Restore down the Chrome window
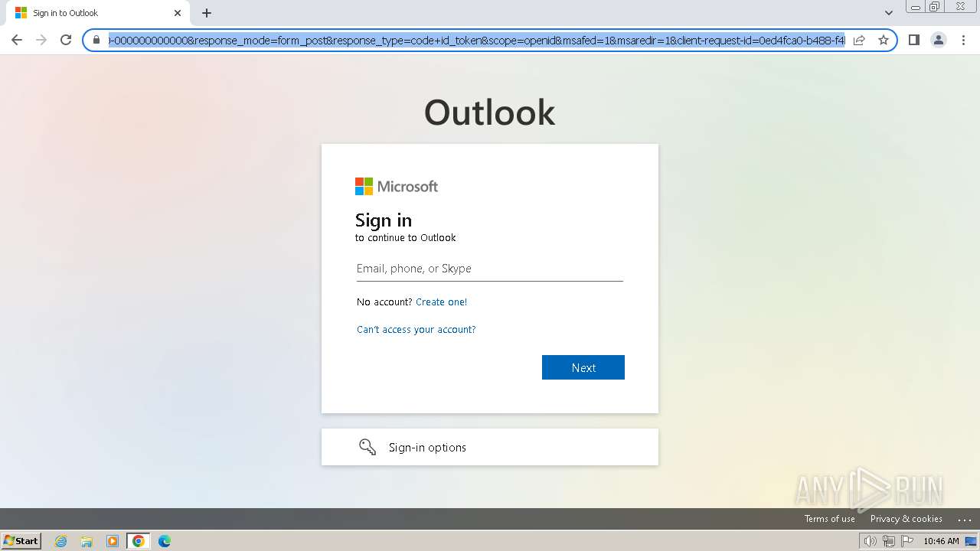Screen dimensions: 980x551 tap(935, 7)
